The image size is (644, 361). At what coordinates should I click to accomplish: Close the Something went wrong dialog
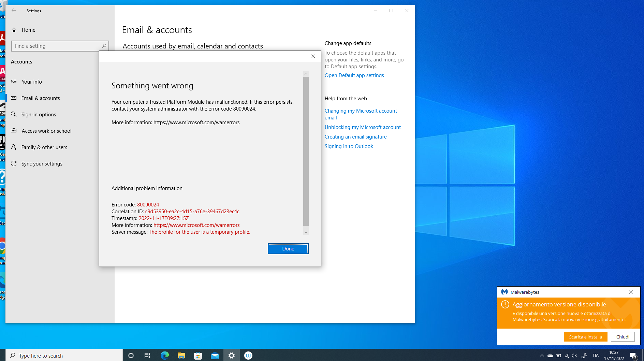point(313,56)
